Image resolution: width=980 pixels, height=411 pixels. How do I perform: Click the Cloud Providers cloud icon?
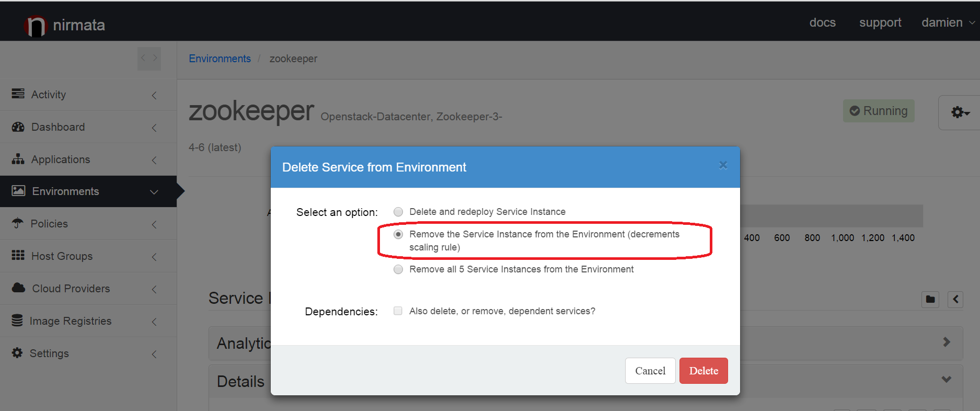pyautogui.click(x=18, y=288)
